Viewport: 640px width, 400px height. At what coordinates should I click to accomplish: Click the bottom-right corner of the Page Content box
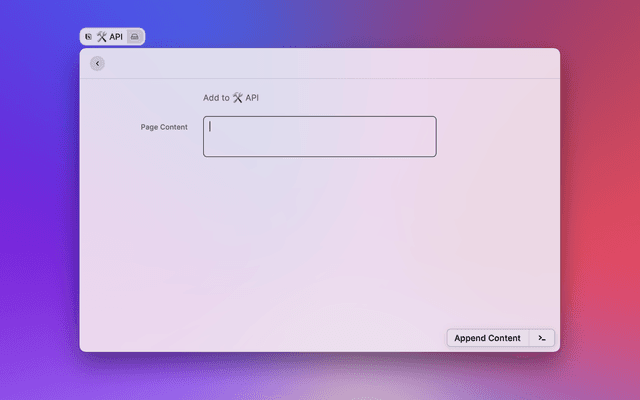tap(434, 154)
